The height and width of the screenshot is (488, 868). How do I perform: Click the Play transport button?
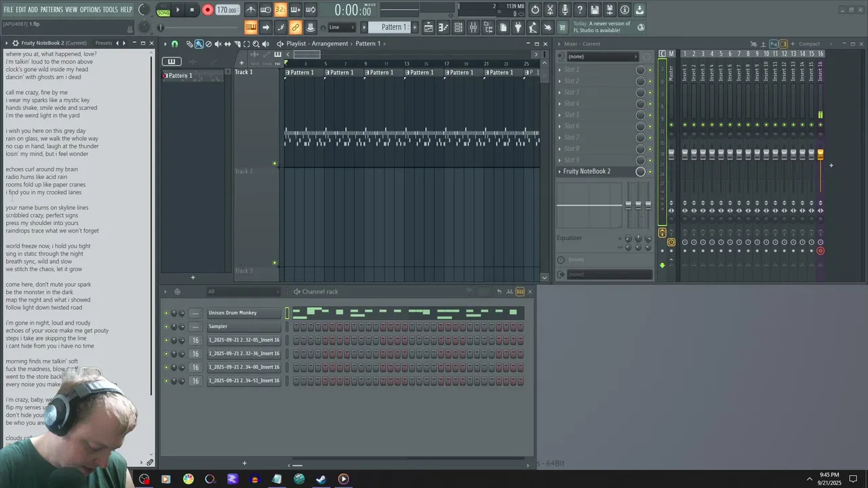(x=178, y=10)
